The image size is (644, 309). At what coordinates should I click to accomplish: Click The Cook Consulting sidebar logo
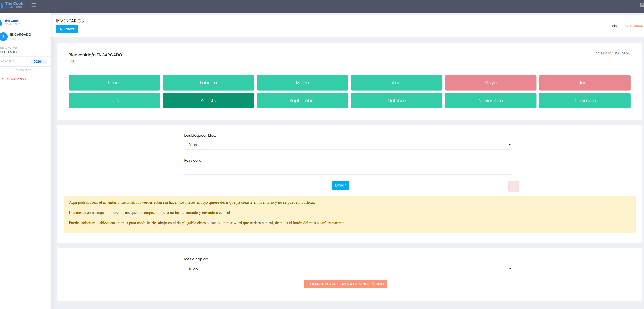pyautogui.click(x=11, y=22)
